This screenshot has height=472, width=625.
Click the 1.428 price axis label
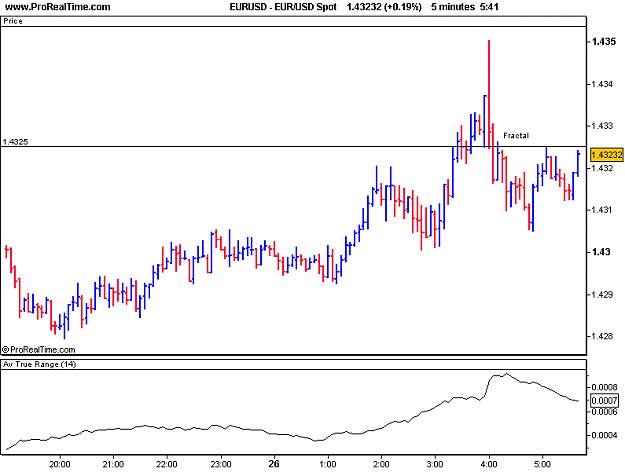[x=602, y=336]
